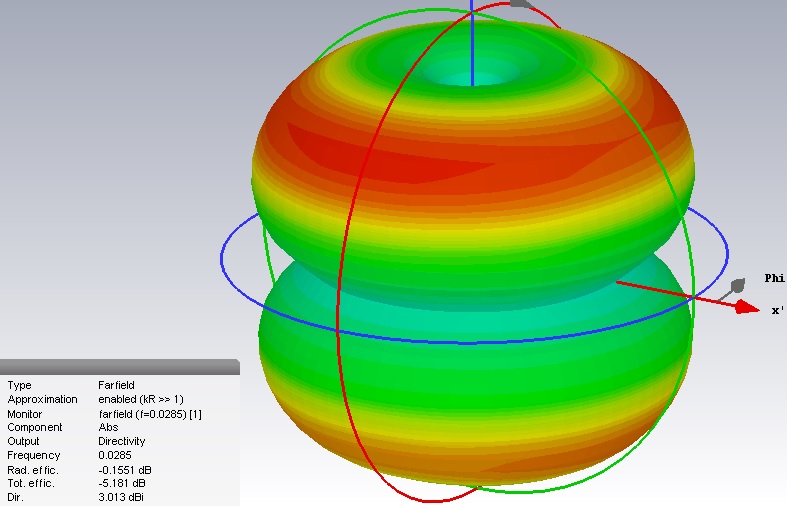Image resolution: width=787 pixels, height=506 pixels.
Task: Click directivity value '3.013 dBi'
Action: (x=121, y=497)
